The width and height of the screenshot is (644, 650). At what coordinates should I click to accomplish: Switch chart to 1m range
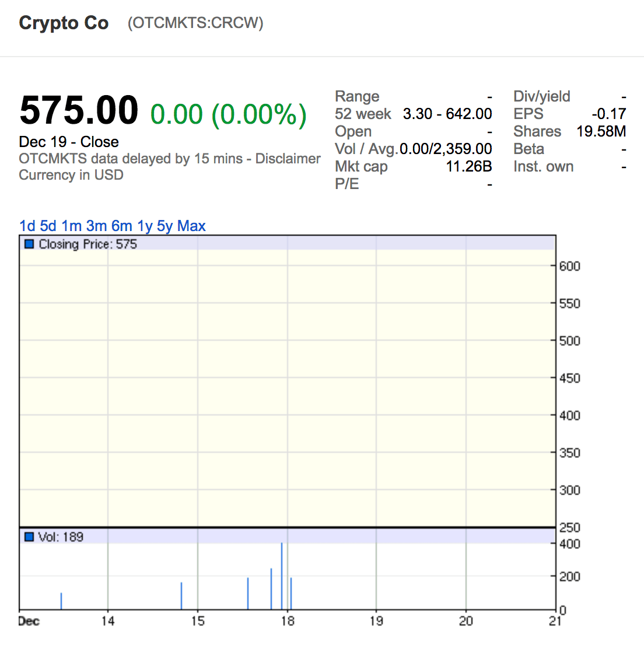tap(71, 226)
